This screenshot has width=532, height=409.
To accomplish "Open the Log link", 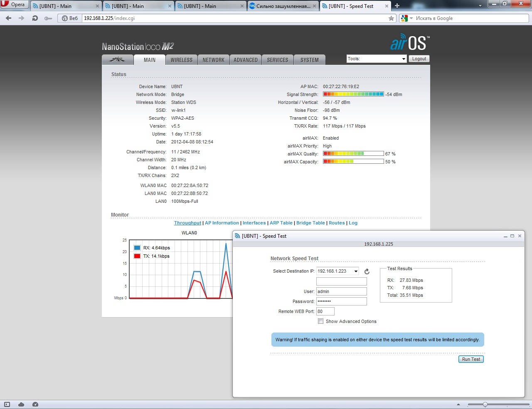I will coord(353,223).
